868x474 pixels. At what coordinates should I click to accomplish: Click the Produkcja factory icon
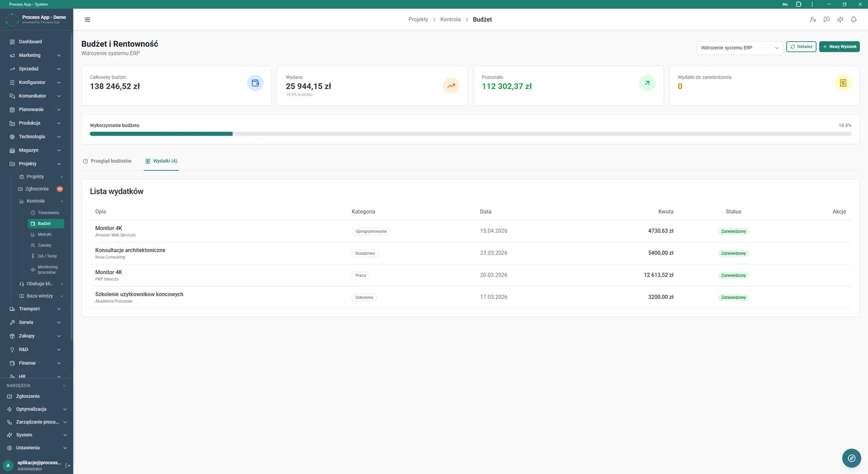point(12,123)
